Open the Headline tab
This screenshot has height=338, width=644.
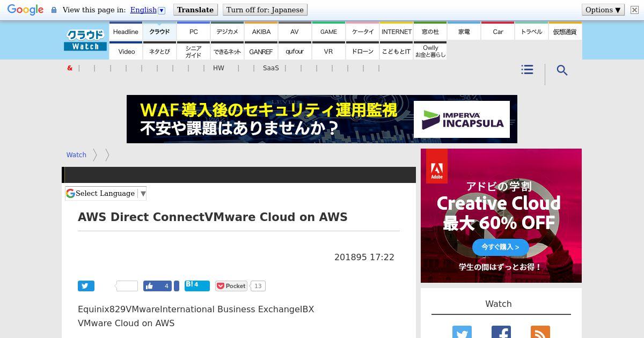pos(126,31)
